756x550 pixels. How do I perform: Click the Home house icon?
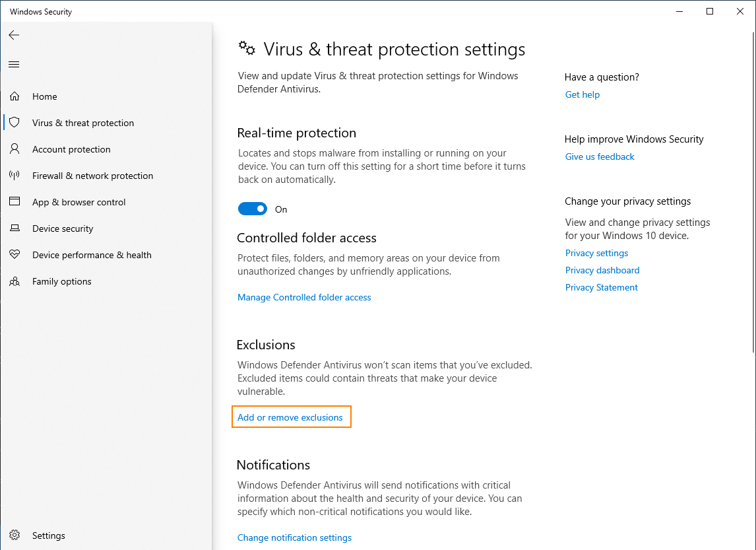(15, 96)
